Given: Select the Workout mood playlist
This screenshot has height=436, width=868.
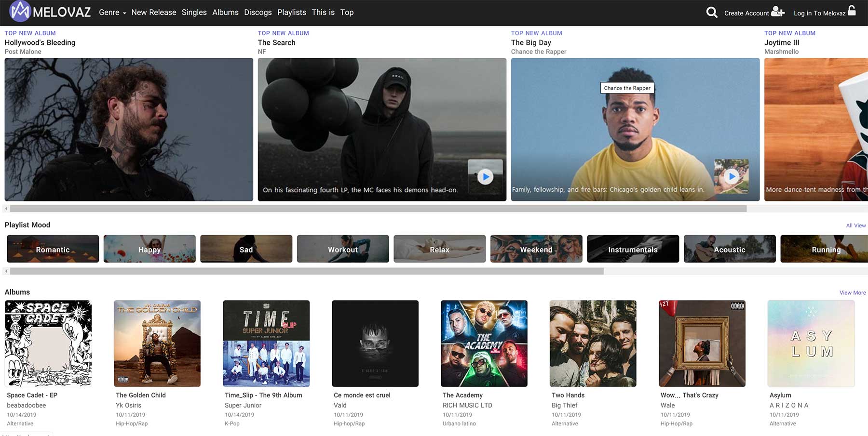Looking at the screenshot, I should (343, 249).
